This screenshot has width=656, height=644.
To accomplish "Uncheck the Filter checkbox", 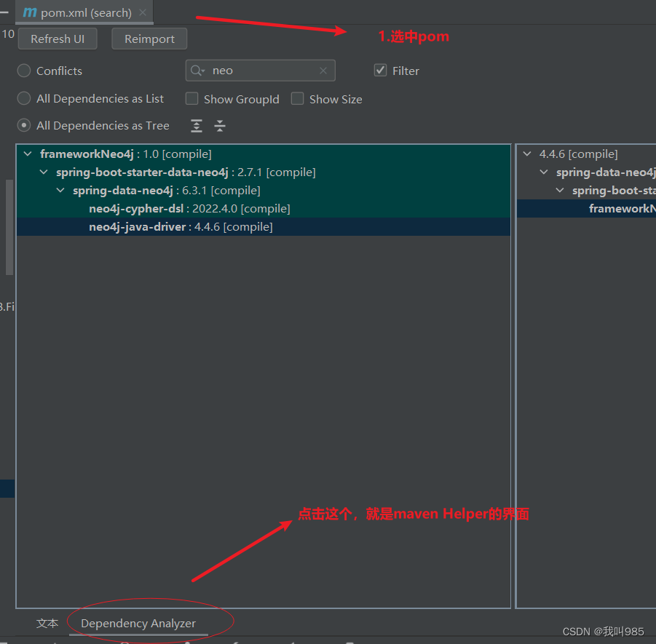I will (379, 70).
